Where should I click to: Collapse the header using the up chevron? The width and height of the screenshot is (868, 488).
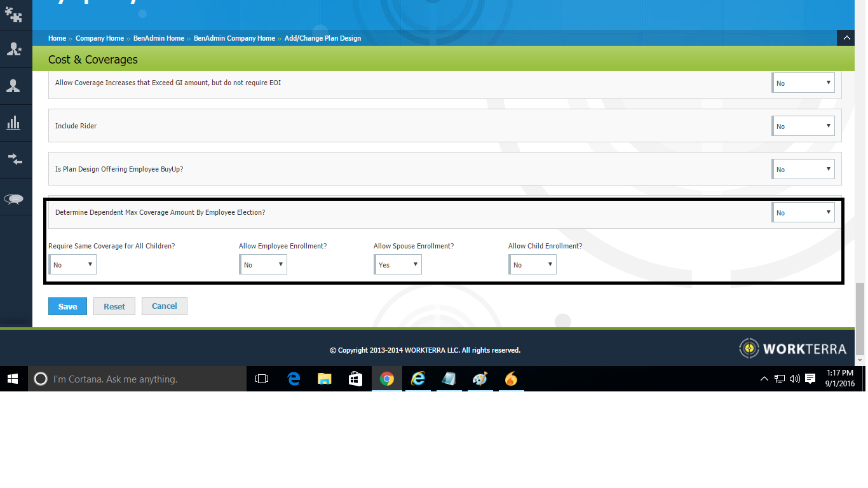[x=846, y=38]
